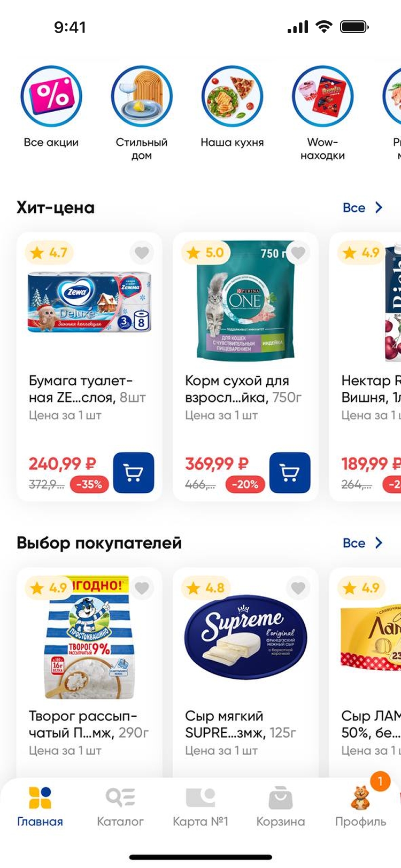This screenshot has height=868, width=401.
Task: Open the Supreme soft cheese product image
Action: (246, 637)
